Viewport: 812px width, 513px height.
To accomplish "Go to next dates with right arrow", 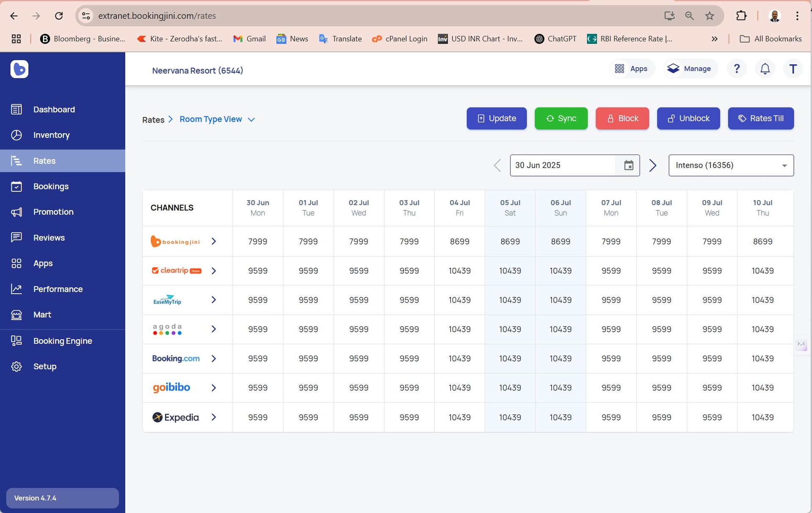I will (653, 165).
